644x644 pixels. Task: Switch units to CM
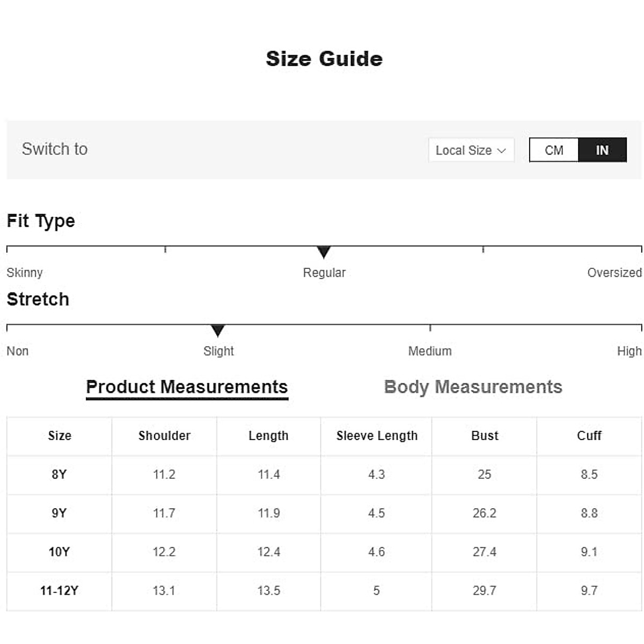pyautogui.click(x=554, y=150)
